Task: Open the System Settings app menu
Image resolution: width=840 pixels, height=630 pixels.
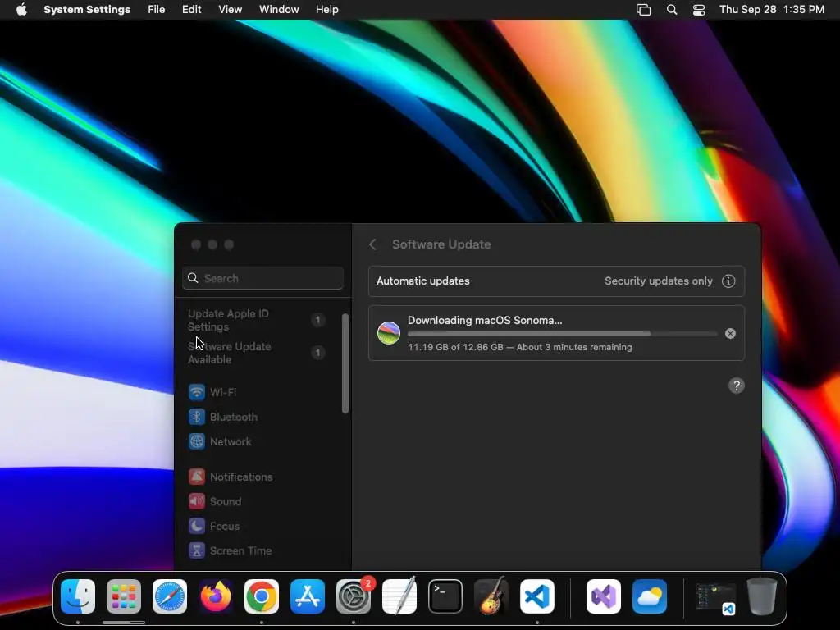Action: coord(87,10)
